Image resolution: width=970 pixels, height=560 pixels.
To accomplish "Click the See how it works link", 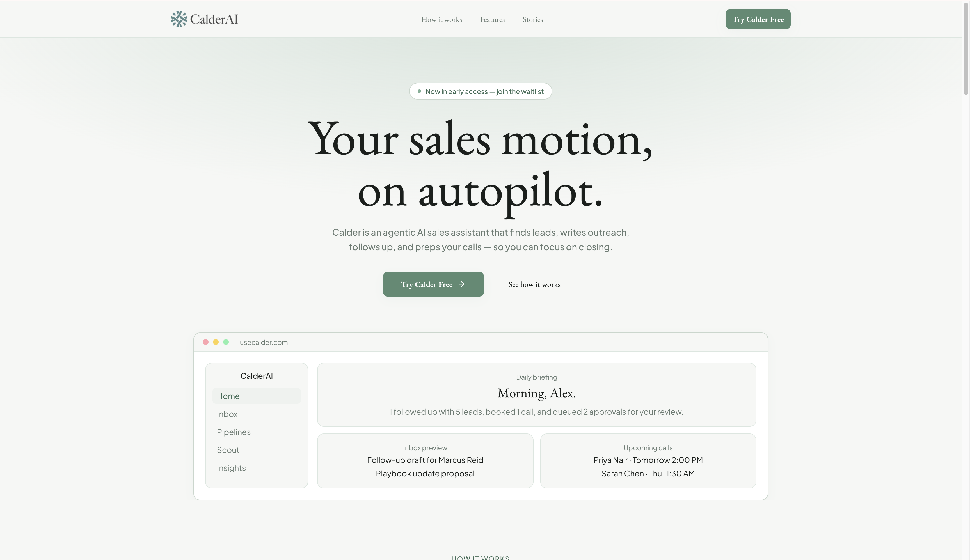I will (534, 284).
